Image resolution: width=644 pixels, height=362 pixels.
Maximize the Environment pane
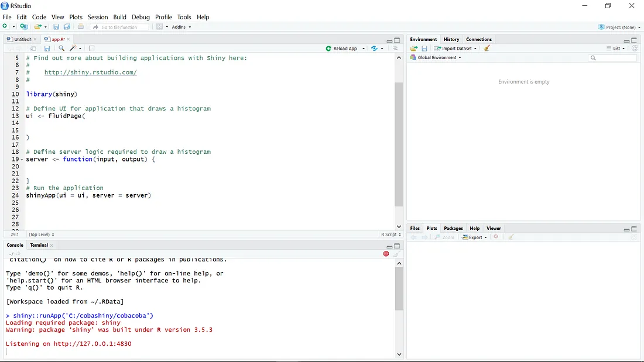pos(635,40)
